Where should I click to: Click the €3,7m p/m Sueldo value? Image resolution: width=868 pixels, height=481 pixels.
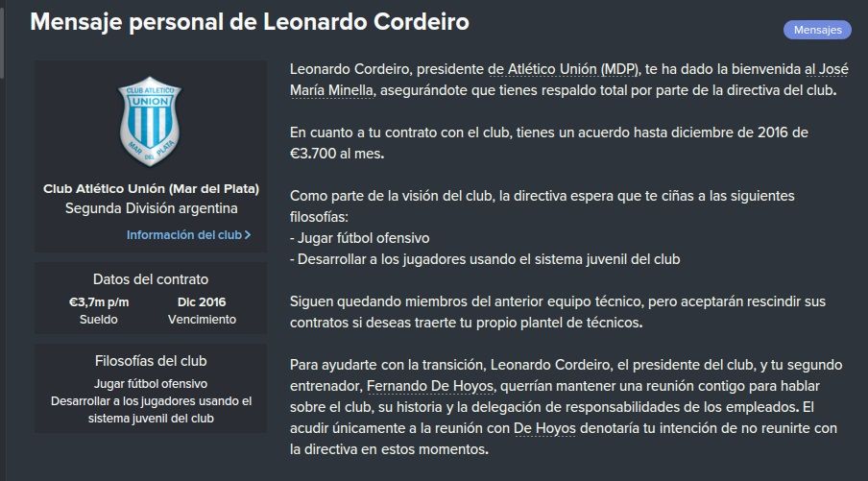pyautogui.click(x=99, y=302)
